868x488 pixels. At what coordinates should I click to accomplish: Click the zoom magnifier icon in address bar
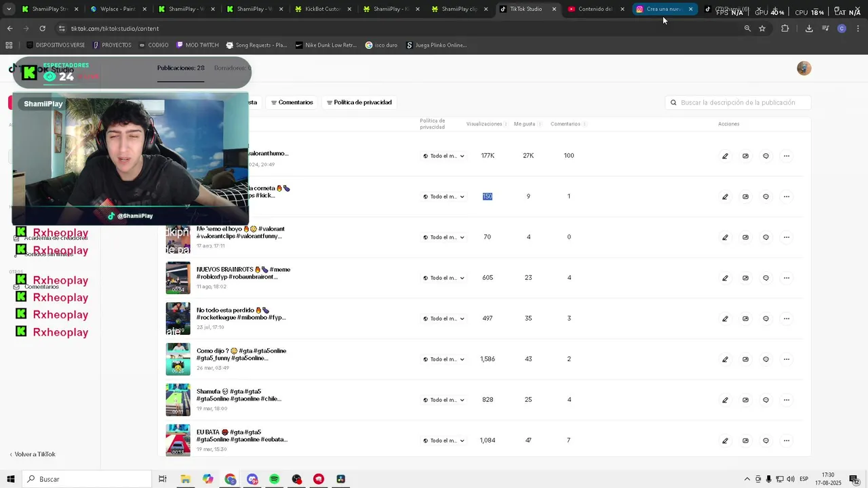pyautogui.click(x=747, y=28)
